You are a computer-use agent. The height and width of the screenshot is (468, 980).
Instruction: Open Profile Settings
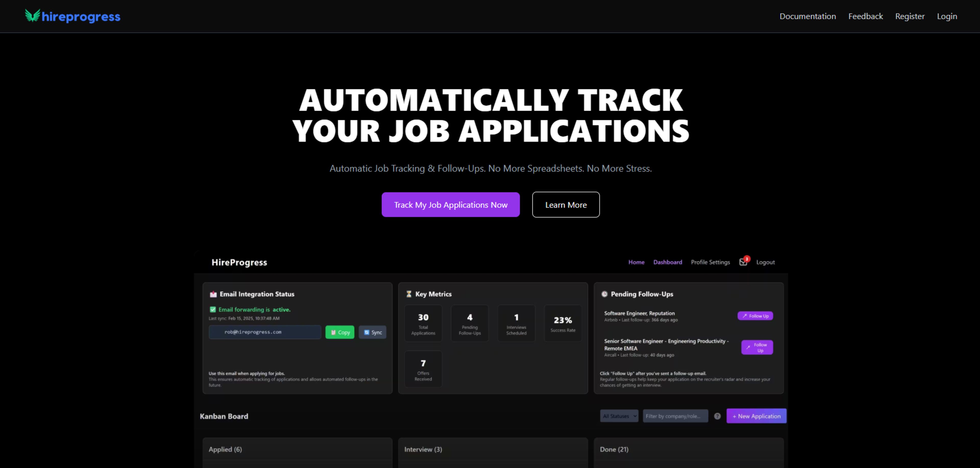[x=710, y=262]
